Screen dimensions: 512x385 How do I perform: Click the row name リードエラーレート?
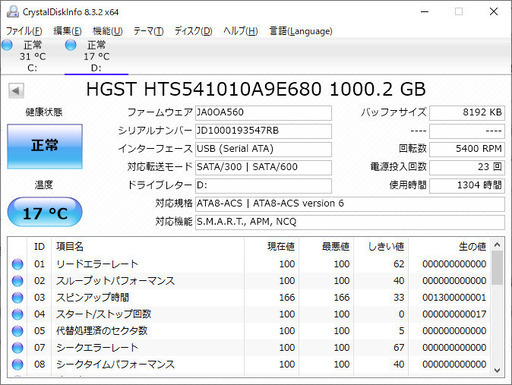pos(97,264)
